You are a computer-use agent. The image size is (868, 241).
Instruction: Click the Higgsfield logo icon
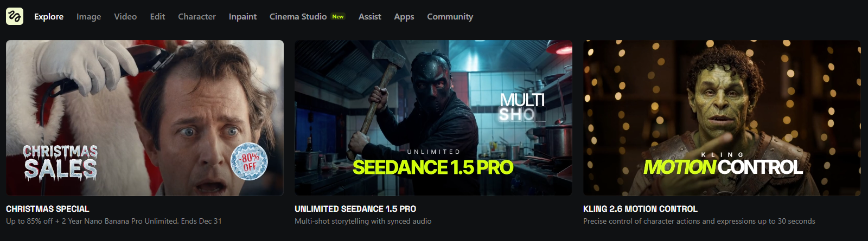[x=15, y=16]
